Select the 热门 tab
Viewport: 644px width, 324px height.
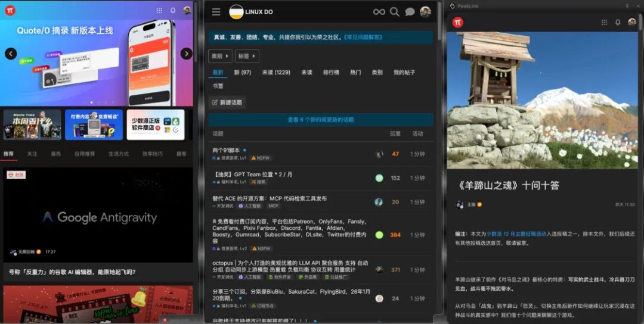355,72
